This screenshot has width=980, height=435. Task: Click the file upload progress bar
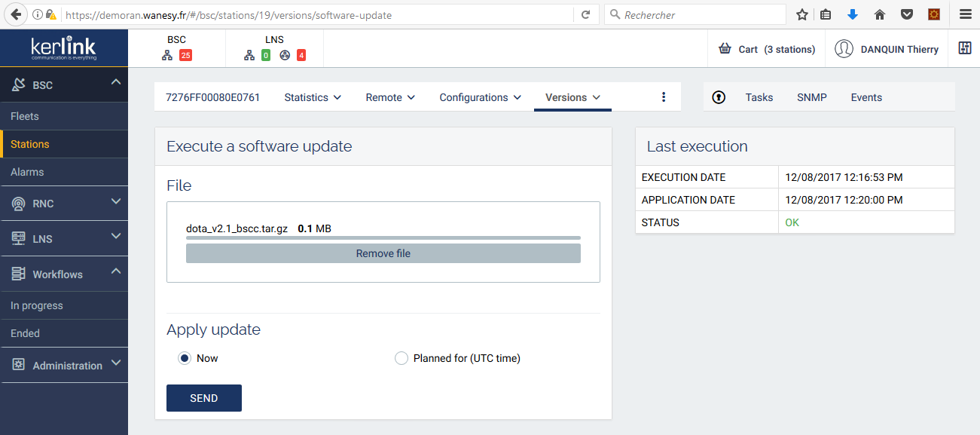(x=383, y=238)
